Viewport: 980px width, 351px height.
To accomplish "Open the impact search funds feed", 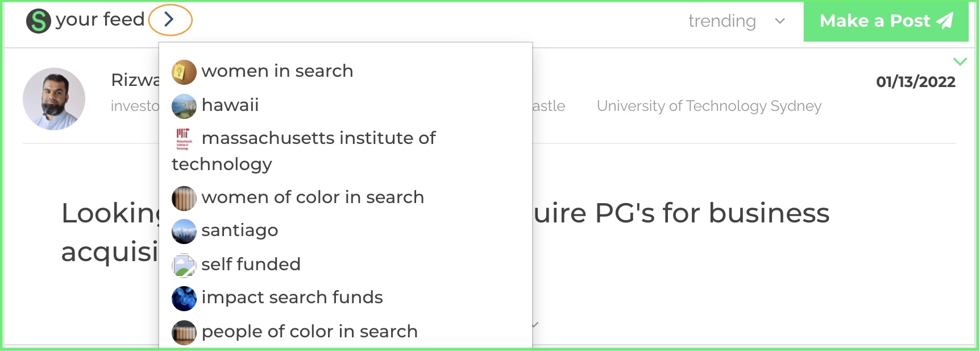I will point(292,298).
